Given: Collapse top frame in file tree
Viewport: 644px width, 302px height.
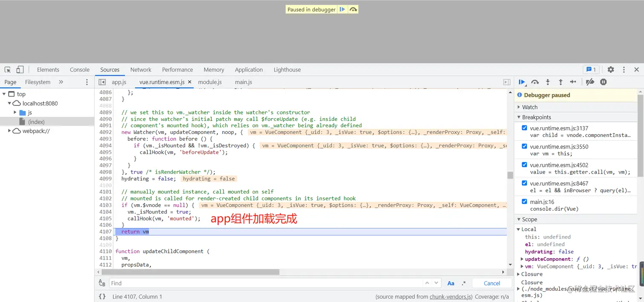Looking at the screenshot, I should 4,94.
